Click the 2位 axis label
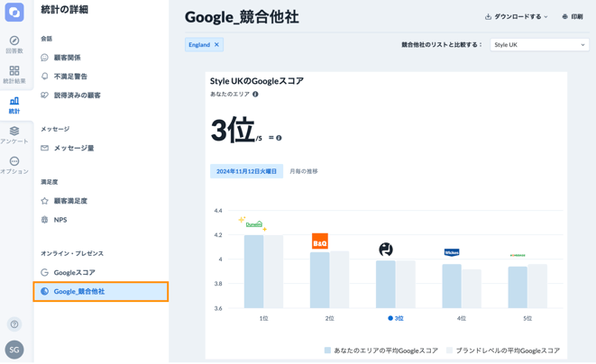596x364 pixels. click(x=329, y=318)
